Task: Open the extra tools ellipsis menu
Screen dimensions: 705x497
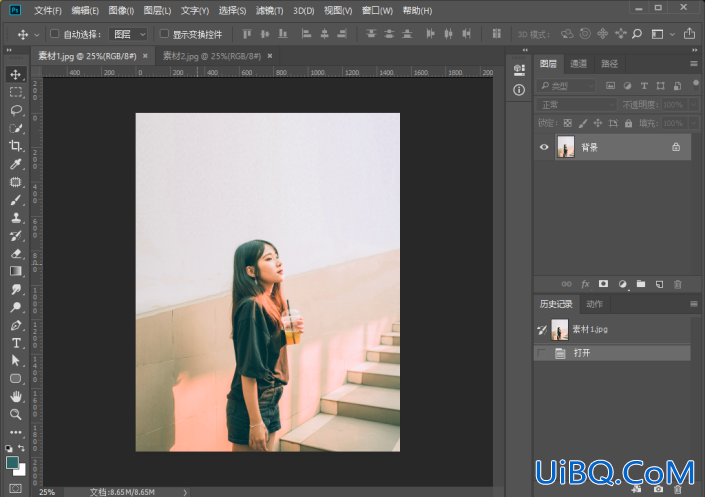Action: coord(16,432)
